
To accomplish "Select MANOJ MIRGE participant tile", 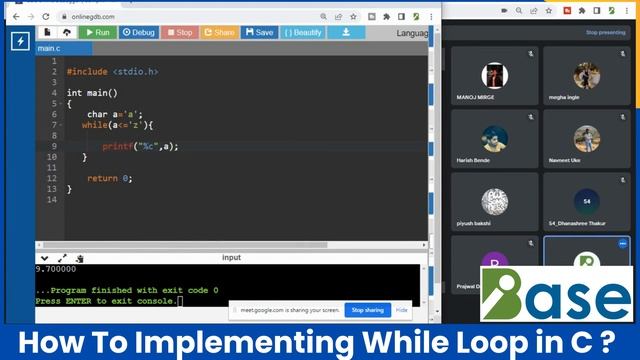I will [495, 76].
